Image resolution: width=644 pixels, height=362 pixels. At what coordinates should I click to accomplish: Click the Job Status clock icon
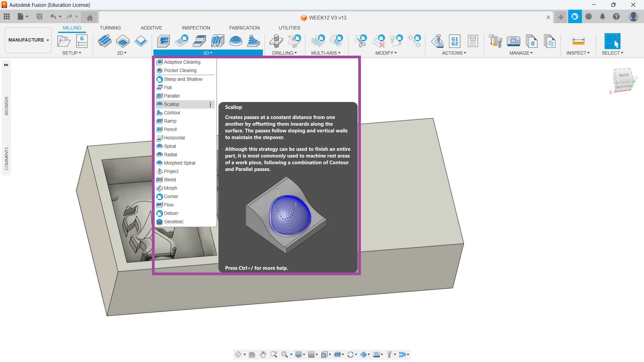[x=589, y=17]
